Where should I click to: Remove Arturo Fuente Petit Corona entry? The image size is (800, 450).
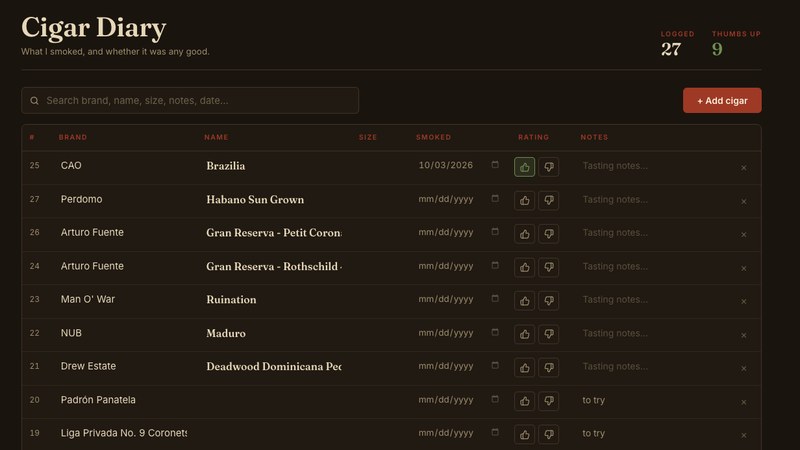click(x=743, y=235)
